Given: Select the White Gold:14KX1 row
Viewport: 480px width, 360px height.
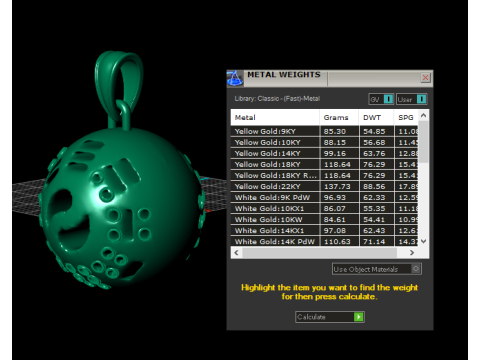Looking at the screenshot, I should click(324, 230).
